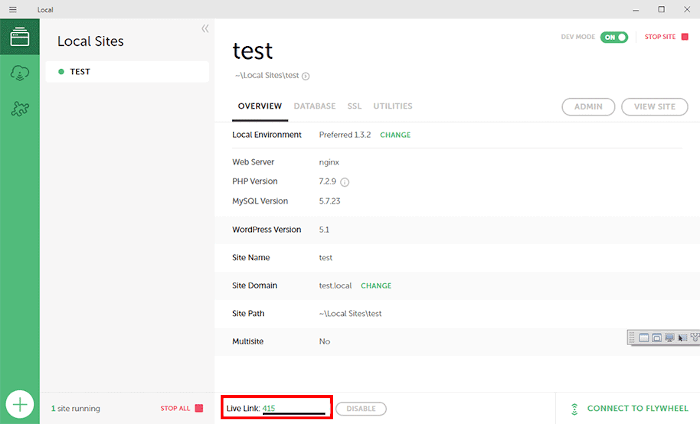Switch to the UTILITIES tab

pyautogui.click(x=393, y=106)
